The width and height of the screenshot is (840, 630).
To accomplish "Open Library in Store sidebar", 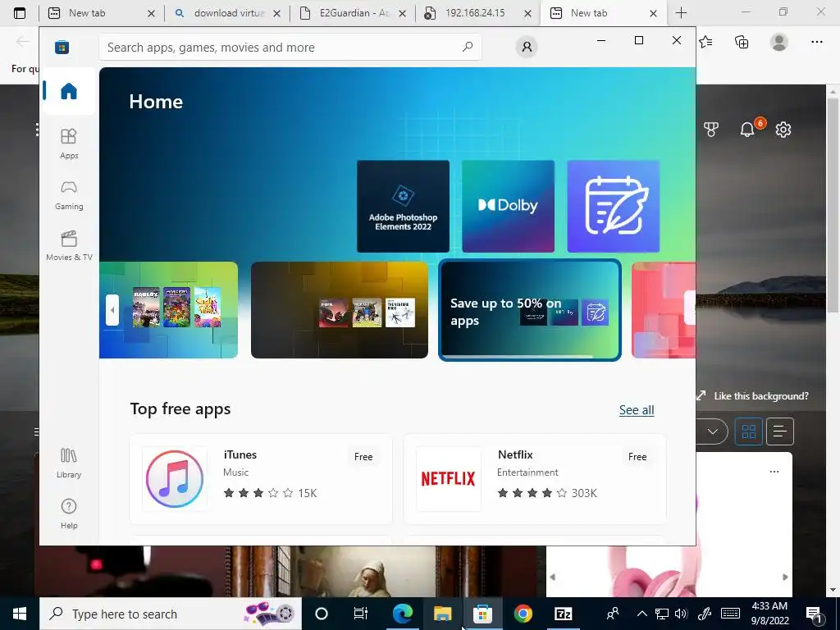I will tap(69, 463).
